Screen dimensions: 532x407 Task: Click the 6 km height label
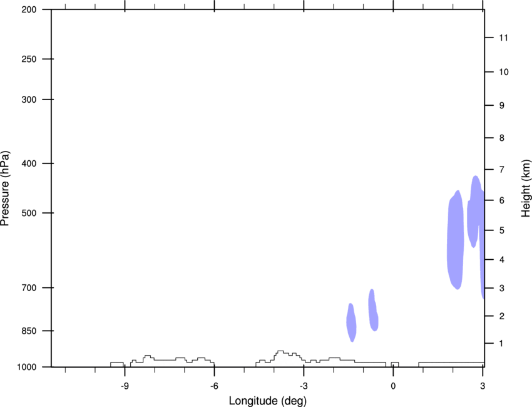(x=502, y=200)
